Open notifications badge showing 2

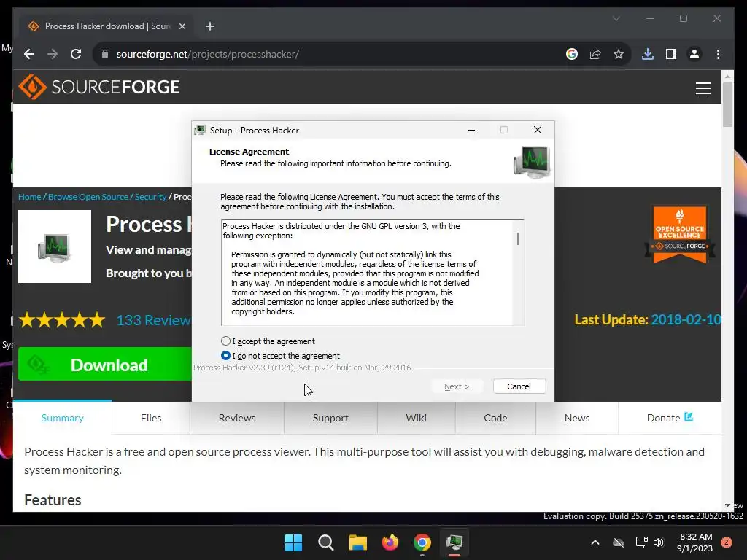(x=727, y=542)
